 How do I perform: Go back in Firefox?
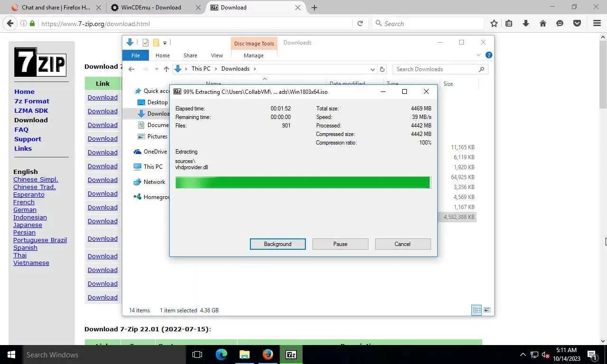[9, 23]
